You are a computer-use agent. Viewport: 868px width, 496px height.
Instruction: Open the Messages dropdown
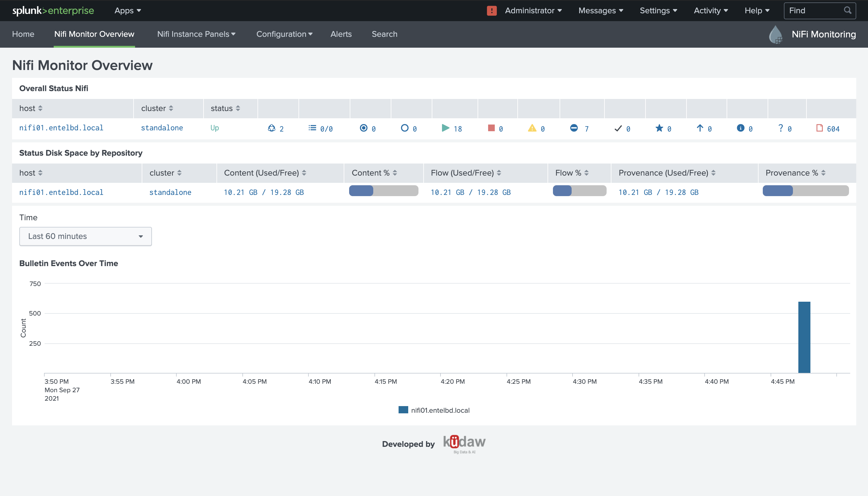pyautogui.click(x=601, y=11)
